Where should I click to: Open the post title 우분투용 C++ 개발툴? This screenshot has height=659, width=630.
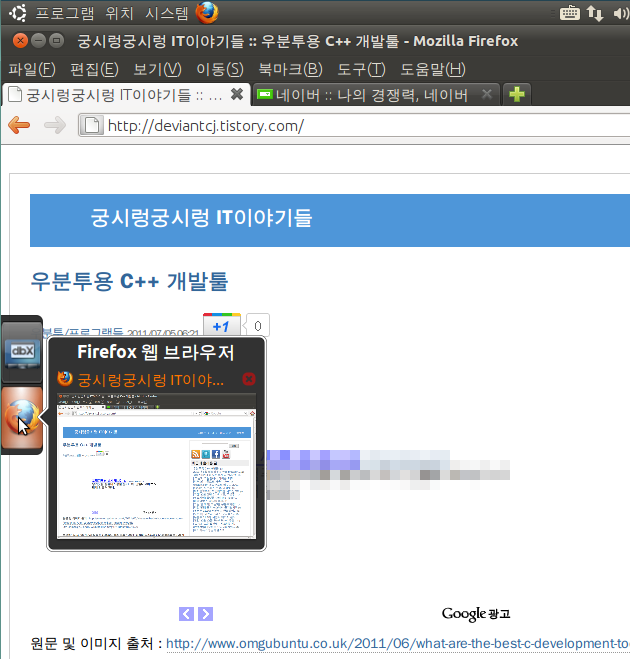click(x=129, y=281)
